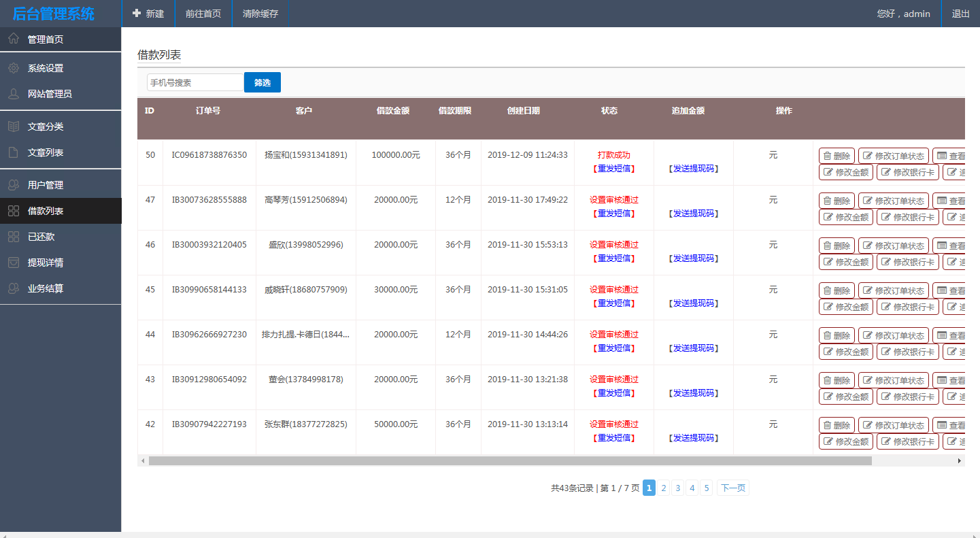Click the table scrollbar left arrow
Screen dimensions: 980x538
143,460
